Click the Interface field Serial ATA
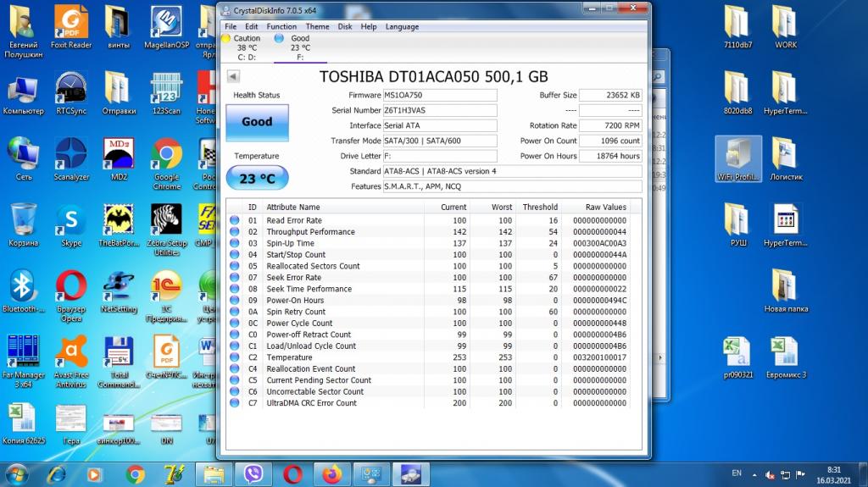 440,125
